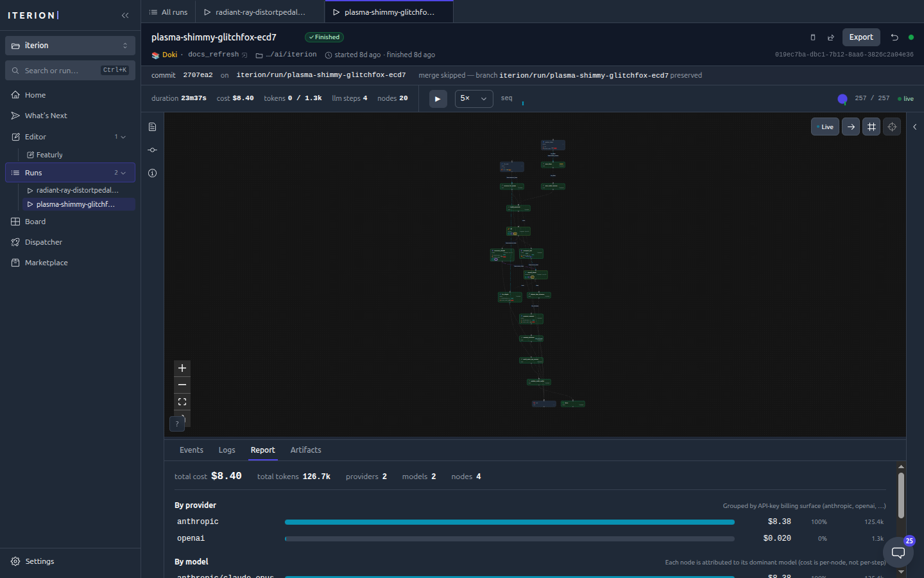Click the report panel scrollbar thumb
This screenshot has height=578, width=924.
coord(901,495)
